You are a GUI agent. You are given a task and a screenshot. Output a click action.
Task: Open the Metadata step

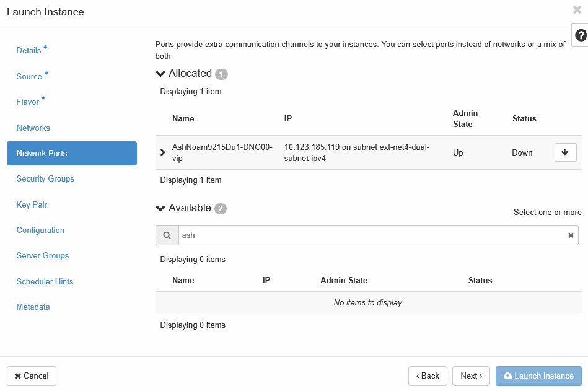[33, 307]
